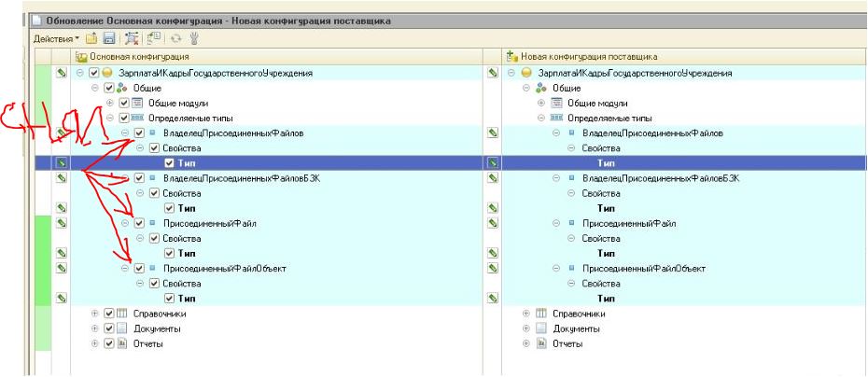Uncheck root ЗарплатаИКадрыГосударственногоУчреждения checkbox
This screenshot has width=868, height=377.
pos(93,73)
